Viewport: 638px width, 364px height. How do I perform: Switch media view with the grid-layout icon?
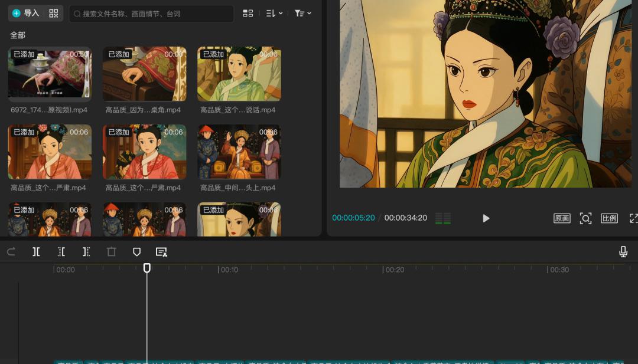point(248,14)
